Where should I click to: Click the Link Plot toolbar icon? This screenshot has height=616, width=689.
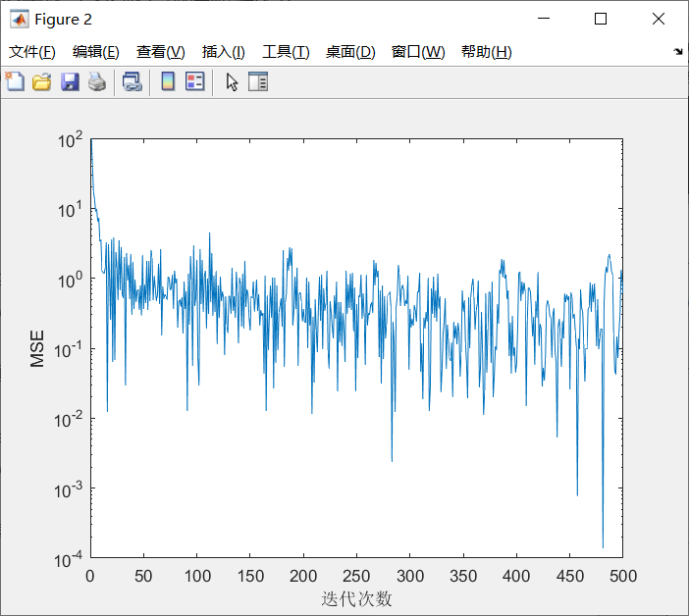pos(132,81)
